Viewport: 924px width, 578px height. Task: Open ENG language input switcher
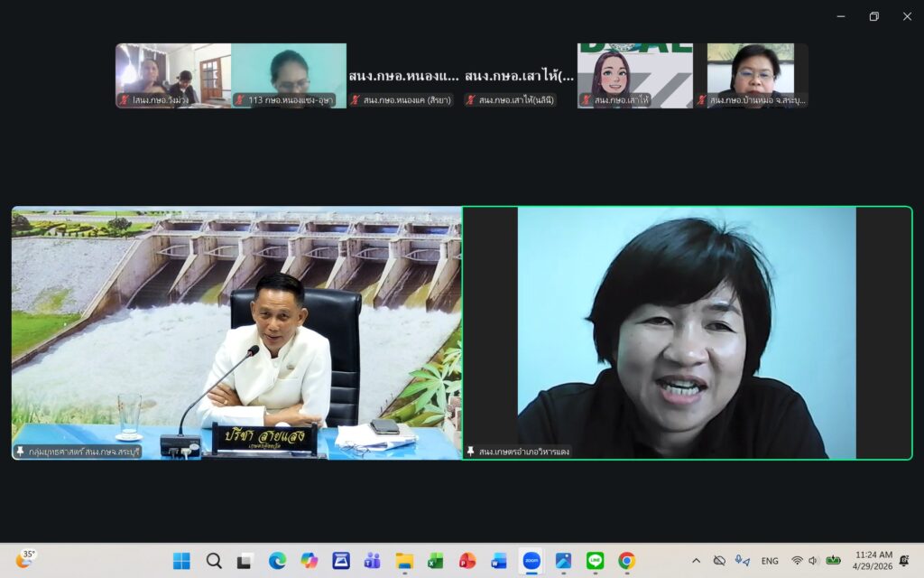point(770,561)
